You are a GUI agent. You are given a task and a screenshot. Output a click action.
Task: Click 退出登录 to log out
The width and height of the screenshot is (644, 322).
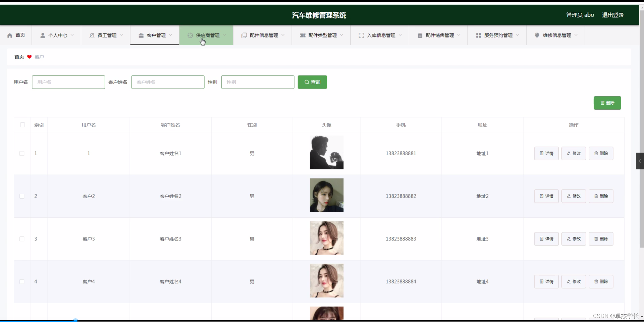coord(613,15)
